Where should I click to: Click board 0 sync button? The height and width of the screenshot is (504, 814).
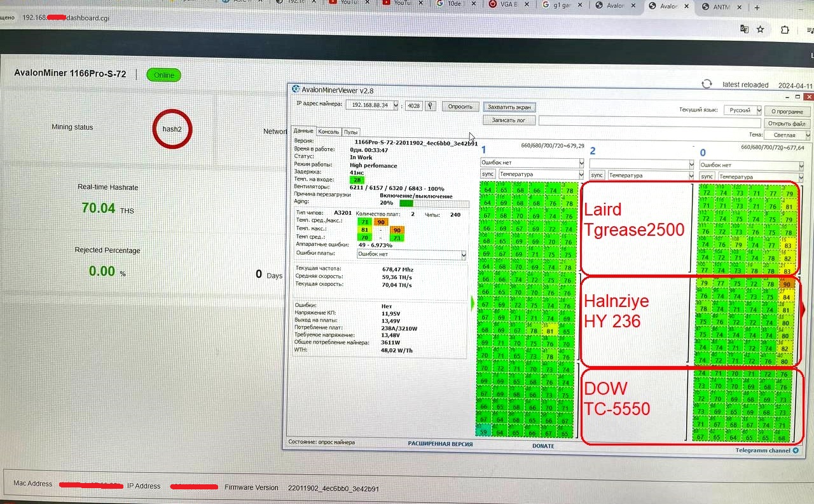pyautogui.click(x=707, y=176)
